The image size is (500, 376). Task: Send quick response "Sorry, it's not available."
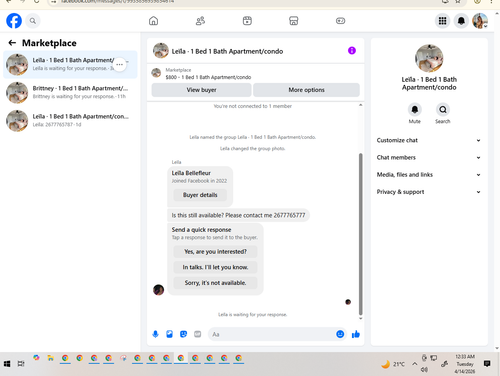coord(215,283)
